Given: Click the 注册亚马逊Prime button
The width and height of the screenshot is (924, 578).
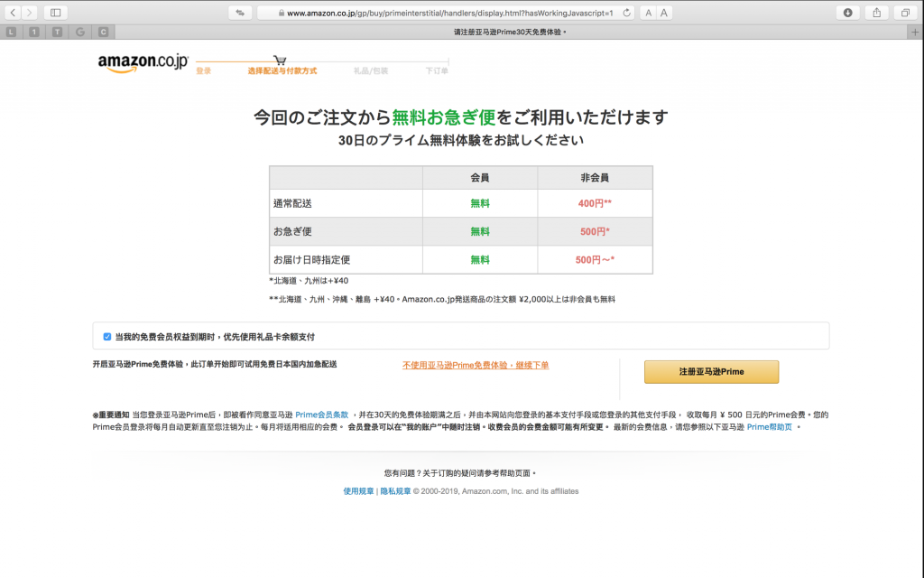Looking at the screenshot, I should click(x=711, y=371).
